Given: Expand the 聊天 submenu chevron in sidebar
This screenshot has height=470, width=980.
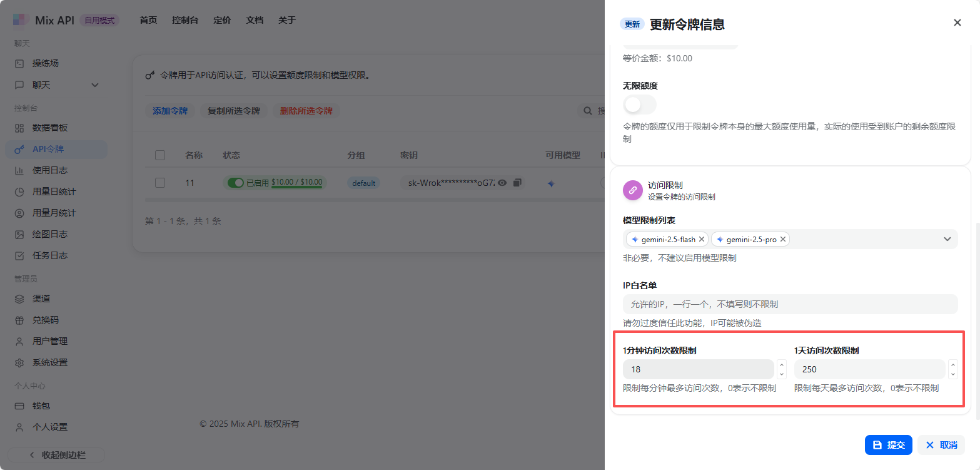Looking at the screenshot, I should tap(95, 85).
